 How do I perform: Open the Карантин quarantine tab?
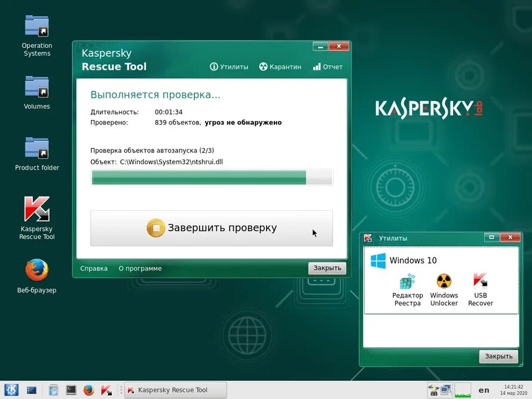(x=280, y=67)
